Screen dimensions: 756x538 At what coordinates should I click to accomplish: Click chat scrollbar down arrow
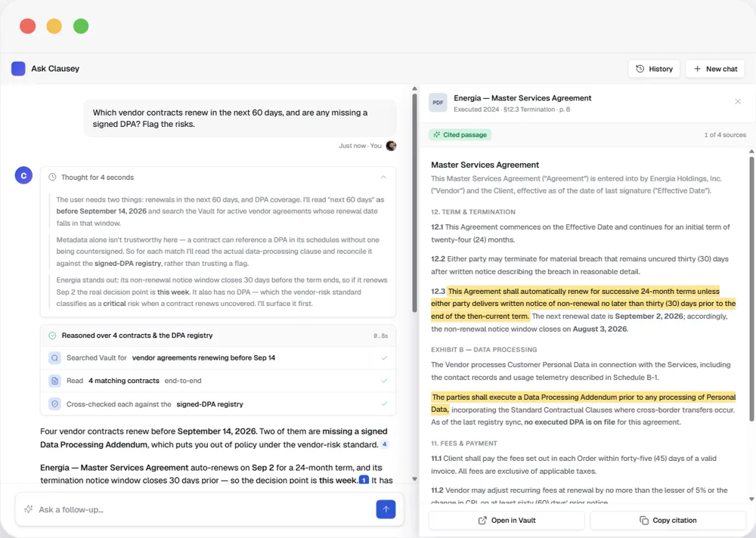pos(414,479)
